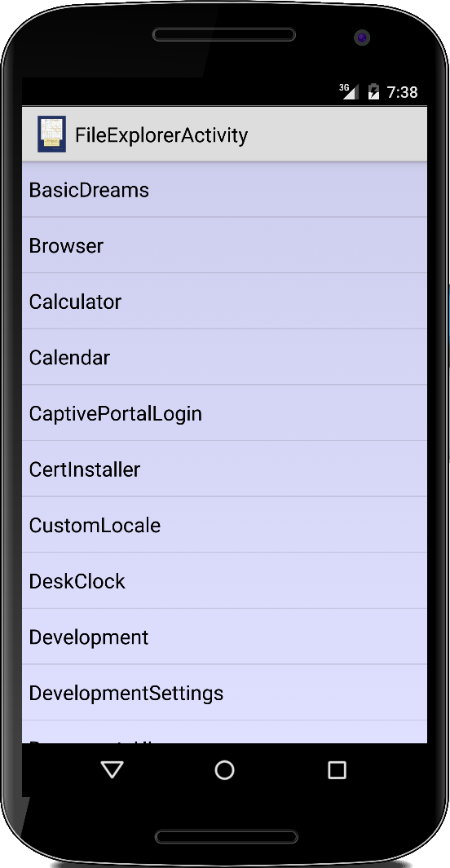Viewport: 450px width, 868px height.
Task: Open the BasicDreams folder
Action: tap(225, 190)
